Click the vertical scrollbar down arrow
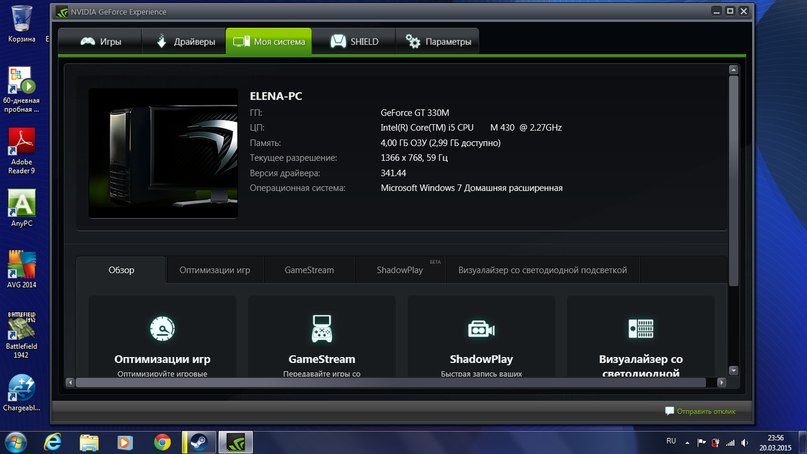This screenshot has width=807, height=454. [733, 370]
